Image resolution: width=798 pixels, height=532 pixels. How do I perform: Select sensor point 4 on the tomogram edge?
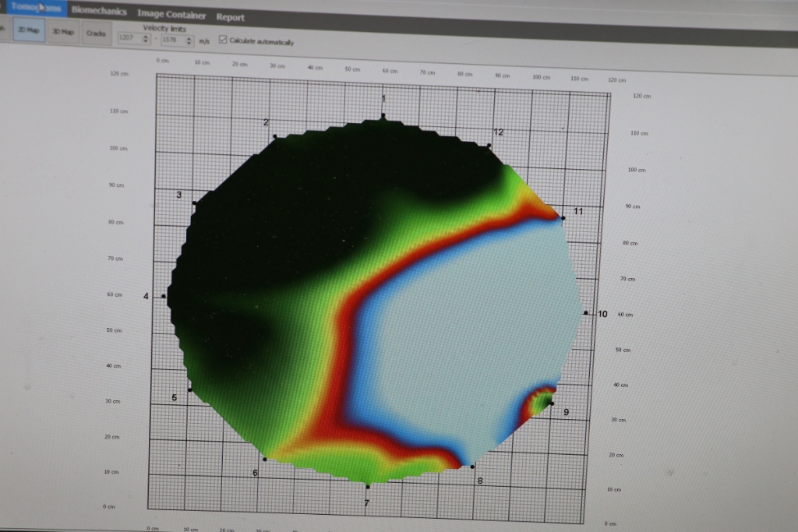pos(164,296)
